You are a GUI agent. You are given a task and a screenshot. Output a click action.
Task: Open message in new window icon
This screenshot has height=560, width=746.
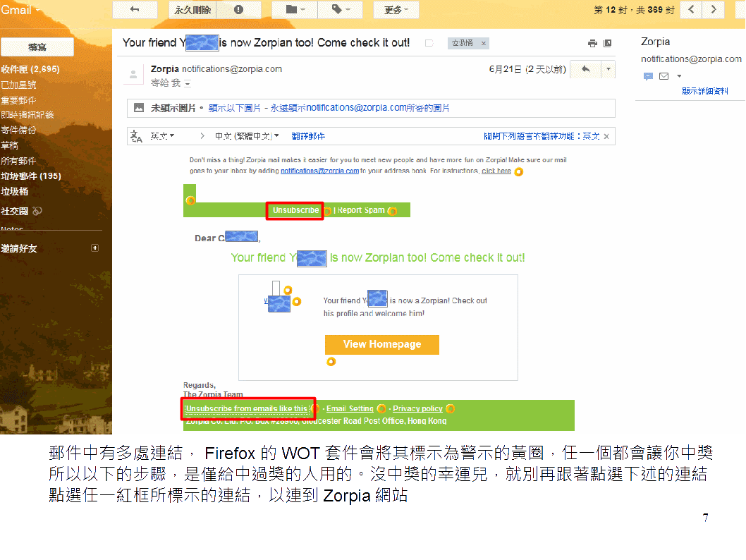coord(608,43)
